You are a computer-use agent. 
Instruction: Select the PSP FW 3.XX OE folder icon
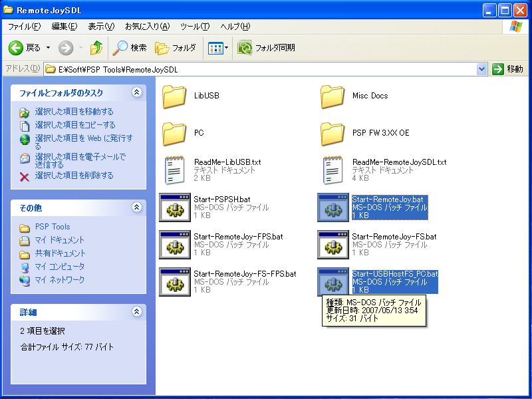[x=333, y=134]
